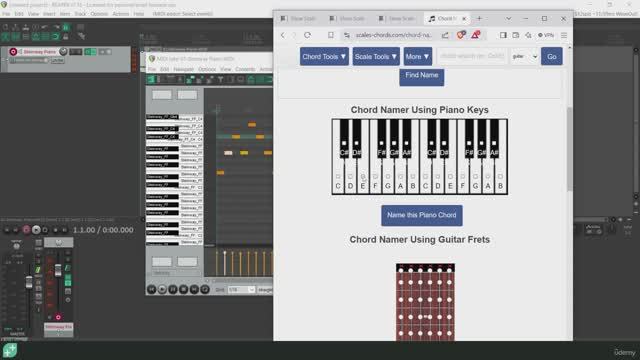Image resolution: width=640 pixels, height=360 pixels.
Task: Check the lower-octave C white key box
Action: (x=338, y=177)
